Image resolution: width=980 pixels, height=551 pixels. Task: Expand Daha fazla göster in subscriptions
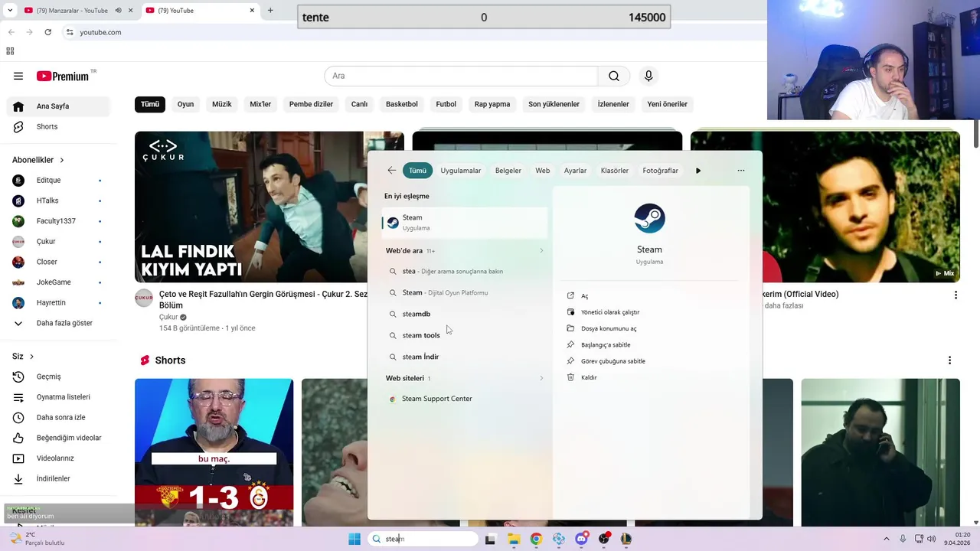[x=58, y=323]
